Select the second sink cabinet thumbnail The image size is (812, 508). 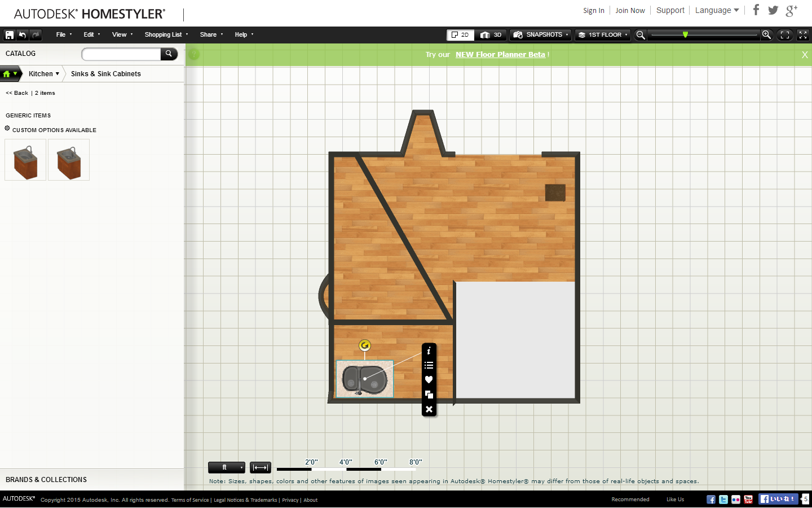(69, 160)
